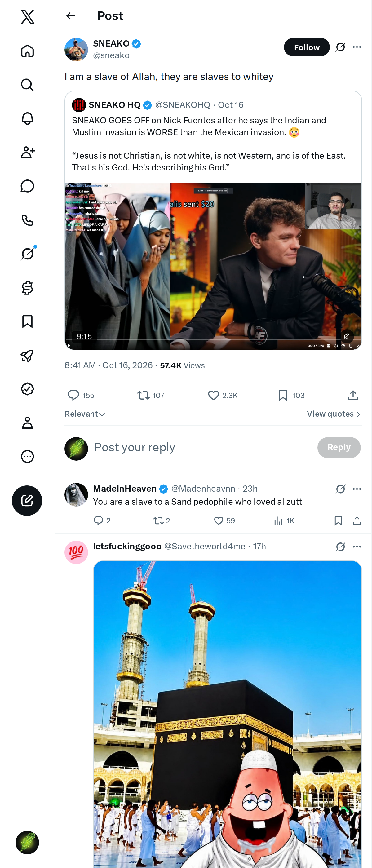Click the compose post button
Viewport: 372px width, 868px height.
click(x=27, y=500)
